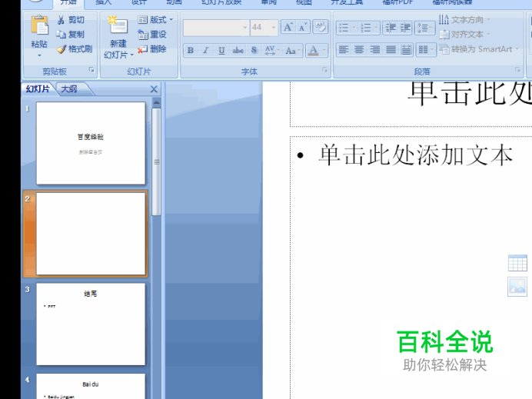Click the Character Spacing AV icon
The height and width of the screenshot is (399, 532).
[x=270, y=51]
